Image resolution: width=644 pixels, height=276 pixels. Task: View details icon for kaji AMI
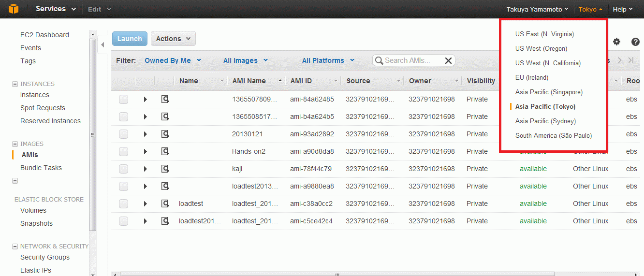pyautogui.click(x=165, y=169)
